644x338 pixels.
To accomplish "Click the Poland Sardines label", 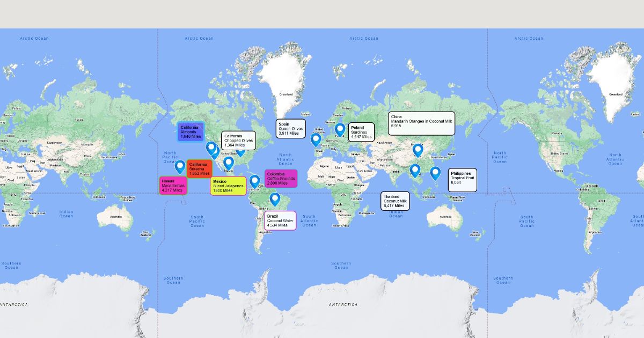I will point(361,132).
